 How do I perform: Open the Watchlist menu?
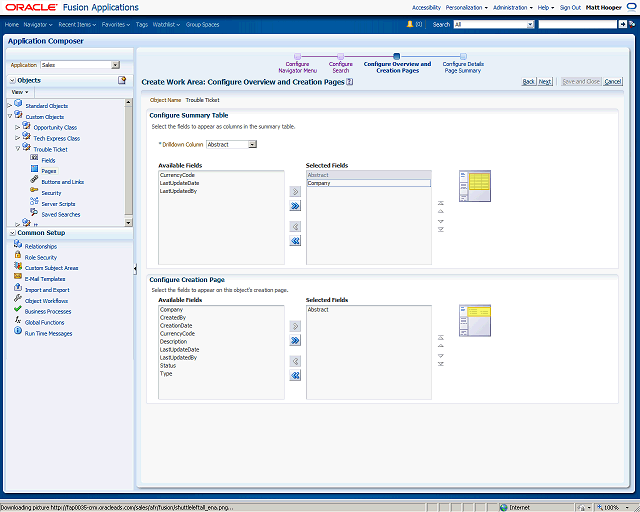tap(166, 24)
